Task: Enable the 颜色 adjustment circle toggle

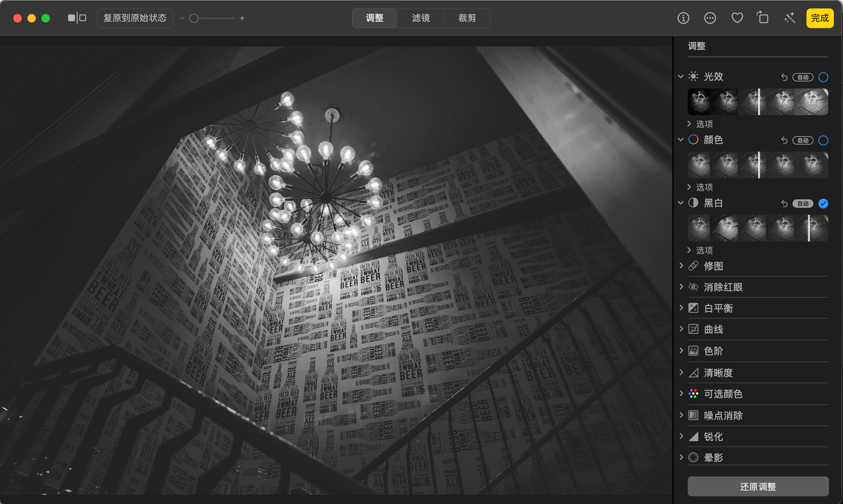Action: pos(823,140)
